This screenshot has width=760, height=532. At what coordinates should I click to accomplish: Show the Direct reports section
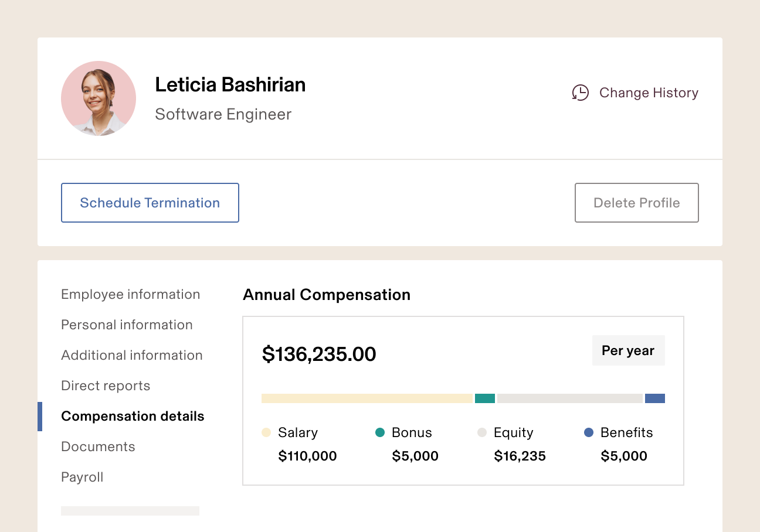pyautogui.click(x=106, y=386)
